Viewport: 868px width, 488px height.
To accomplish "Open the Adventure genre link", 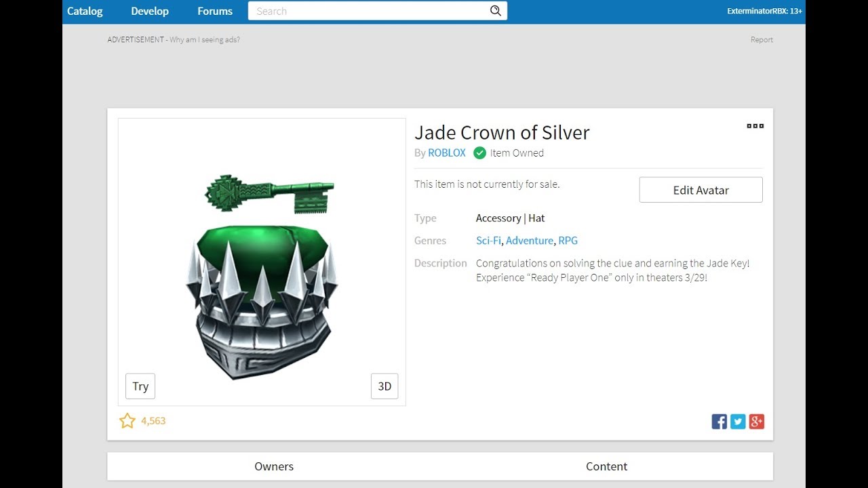I will tap(530, 241).
